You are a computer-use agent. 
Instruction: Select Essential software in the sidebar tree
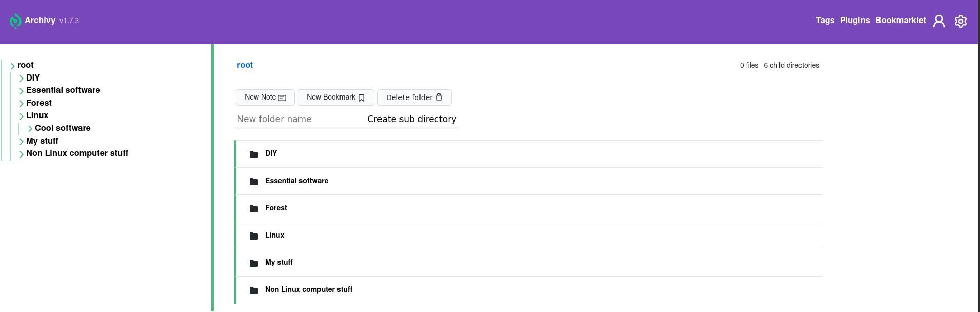pos(63,90)
